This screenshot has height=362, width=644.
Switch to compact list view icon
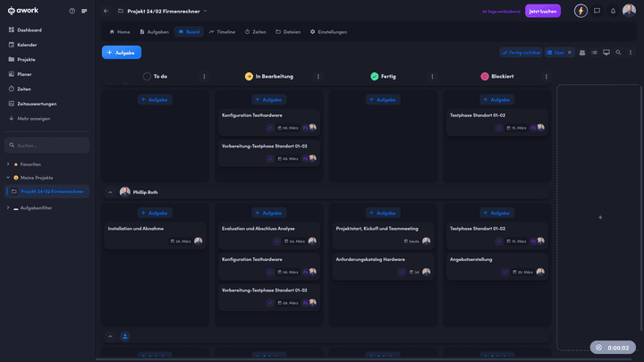(594, 53)
